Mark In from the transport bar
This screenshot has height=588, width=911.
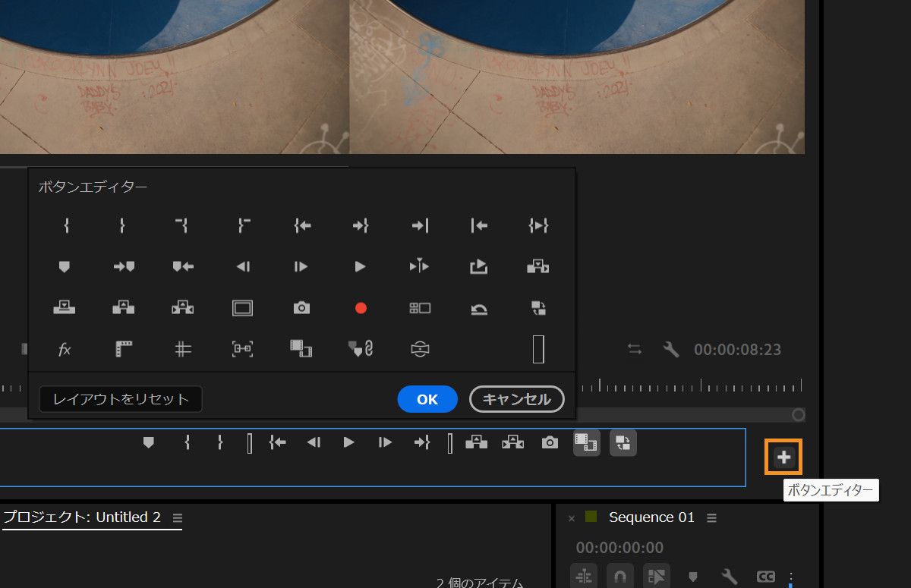pos(187,442)
